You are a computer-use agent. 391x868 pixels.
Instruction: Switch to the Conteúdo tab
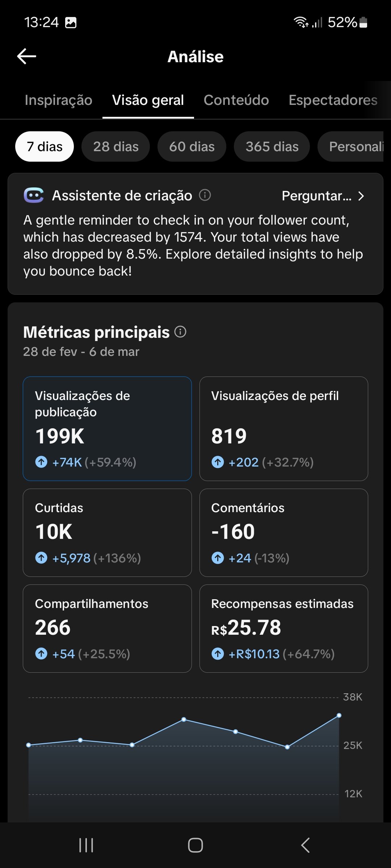click(236, 100)
